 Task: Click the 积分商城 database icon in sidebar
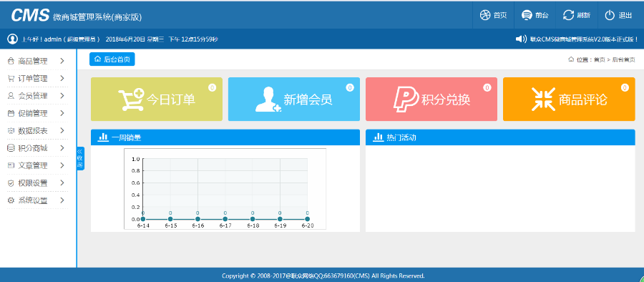(x=11, y=148)
